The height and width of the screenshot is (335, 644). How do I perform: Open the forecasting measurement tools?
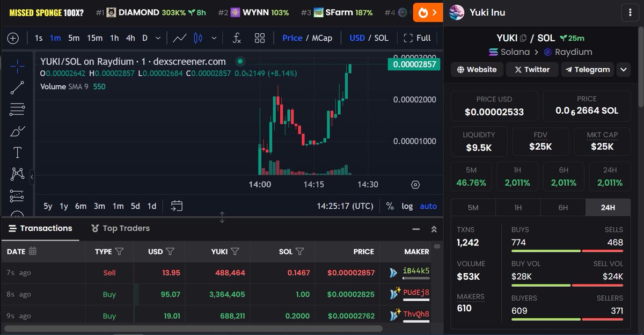click(x=17, y=195)
